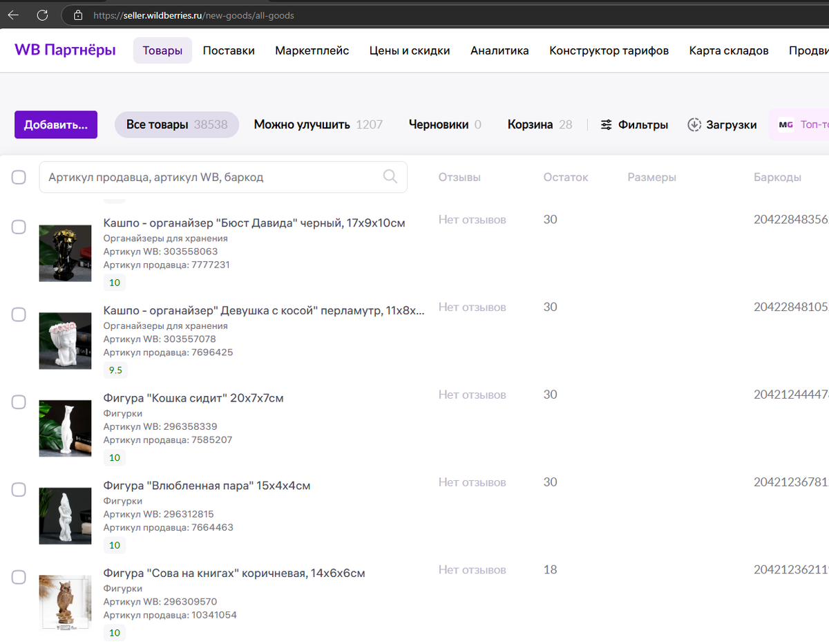
Task: Open the Сова на книгах product thumbnail
Action: pos(65,603)
